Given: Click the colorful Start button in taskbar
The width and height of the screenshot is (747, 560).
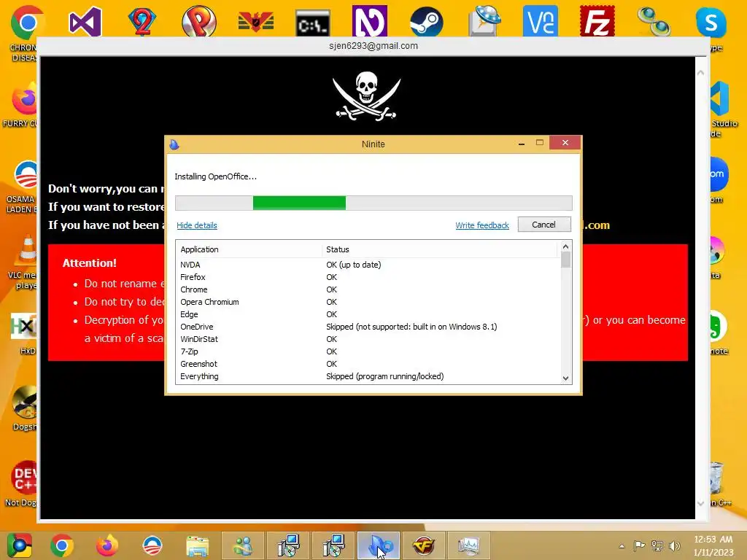Looking at the screenshot, I should point(19,545).
